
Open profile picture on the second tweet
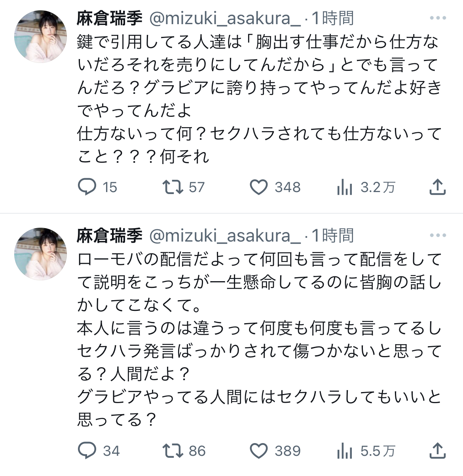pyautogui.click(x=40, y=254)
